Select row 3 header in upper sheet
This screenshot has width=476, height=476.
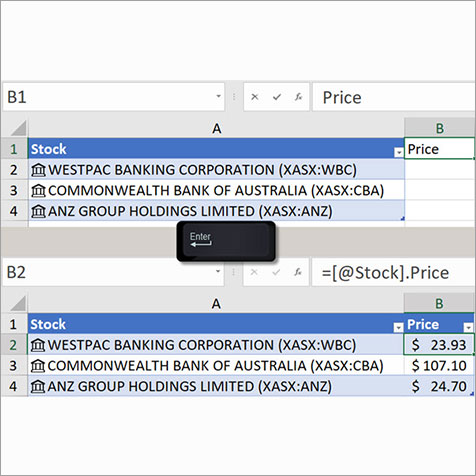pos(14,190)
